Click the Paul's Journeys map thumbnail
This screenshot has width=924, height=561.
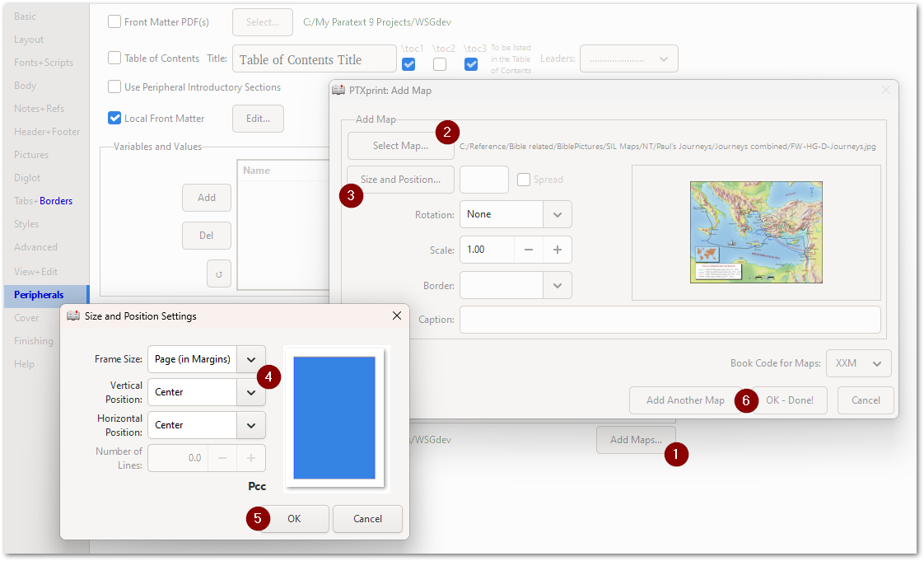[x=755, y=232]
